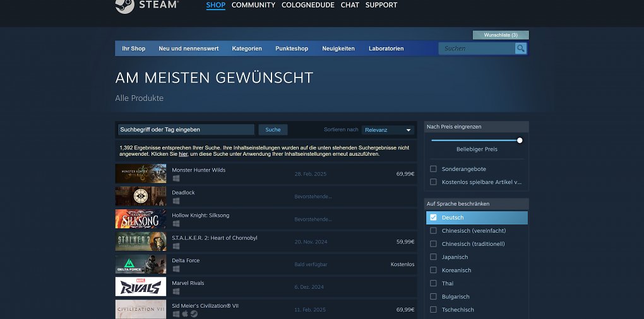Click the Beliebiger Preis label
Viewport: 644px width, 319px height.
477,149
